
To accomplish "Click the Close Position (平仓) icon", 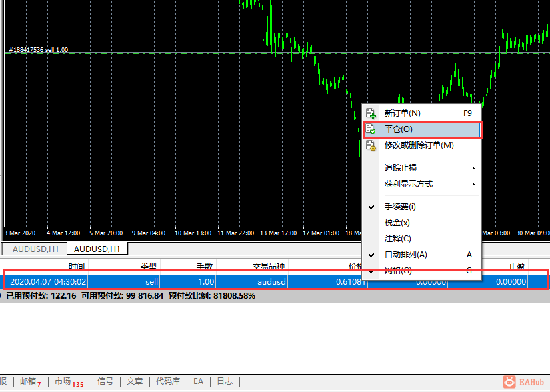I will click(x=371, y=129).
